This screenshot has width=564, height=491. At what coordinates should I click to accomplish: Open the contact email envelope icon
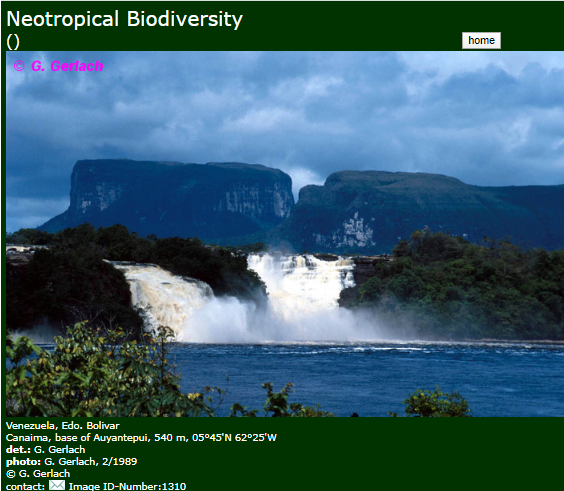point(57,485)
